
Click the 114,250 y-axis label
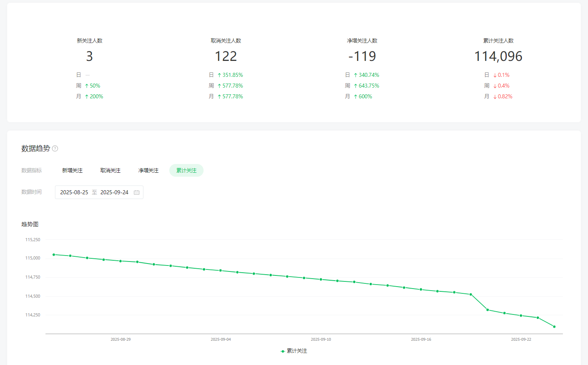point(33,315)
